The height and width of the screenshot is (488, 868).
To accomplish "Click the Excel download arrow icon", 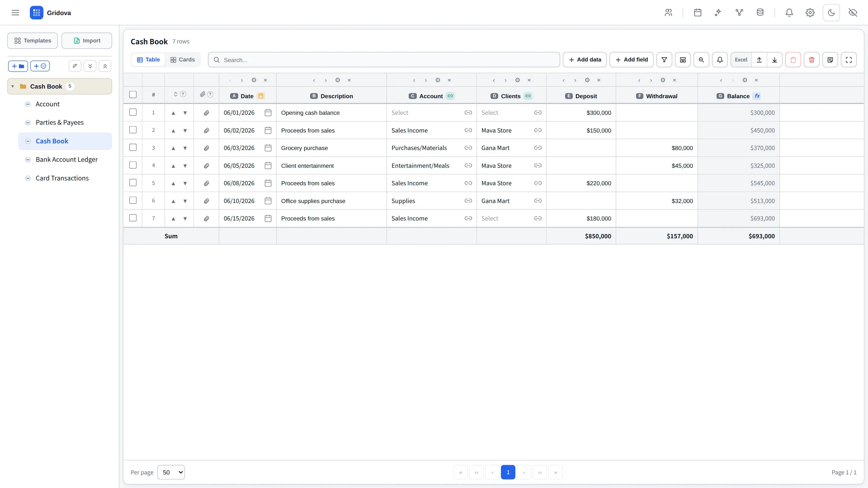I will click(x=775, y=60).
